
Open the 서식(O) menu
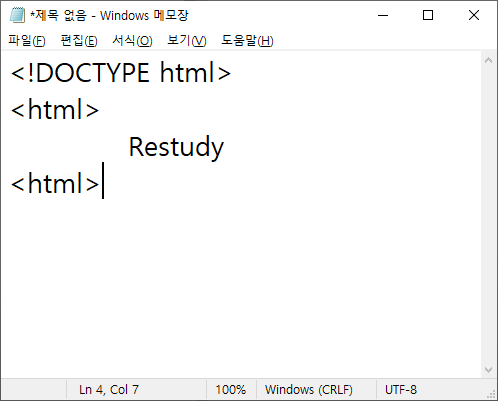(132, 41)
